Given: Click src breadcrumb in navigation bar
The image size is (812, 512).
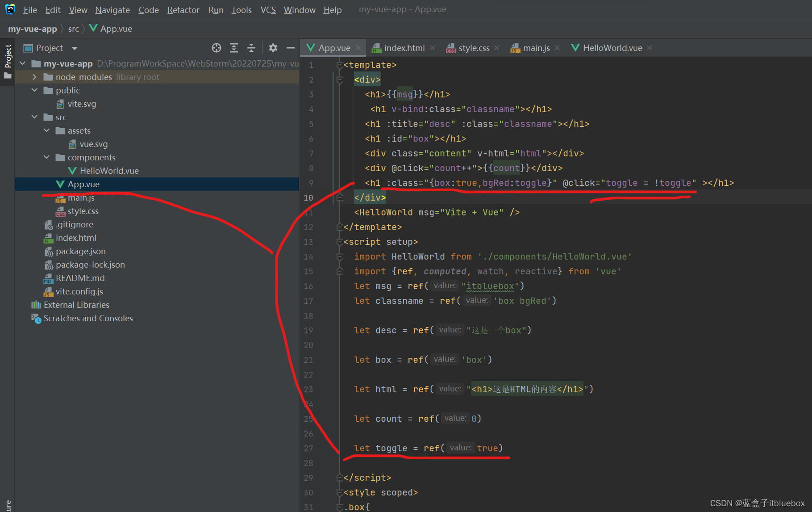Looking at the screenshot, I should pos(73,29).
